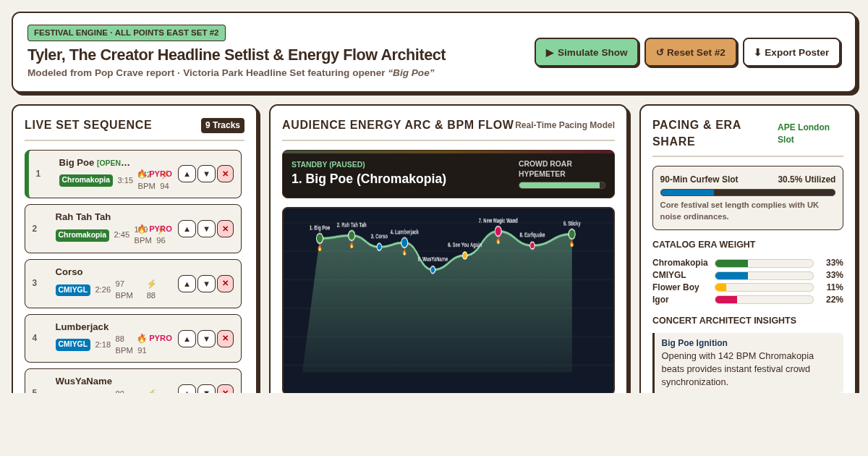
Task: Move Big Poe up in the sequence
Action: click(x=187, y=174)
